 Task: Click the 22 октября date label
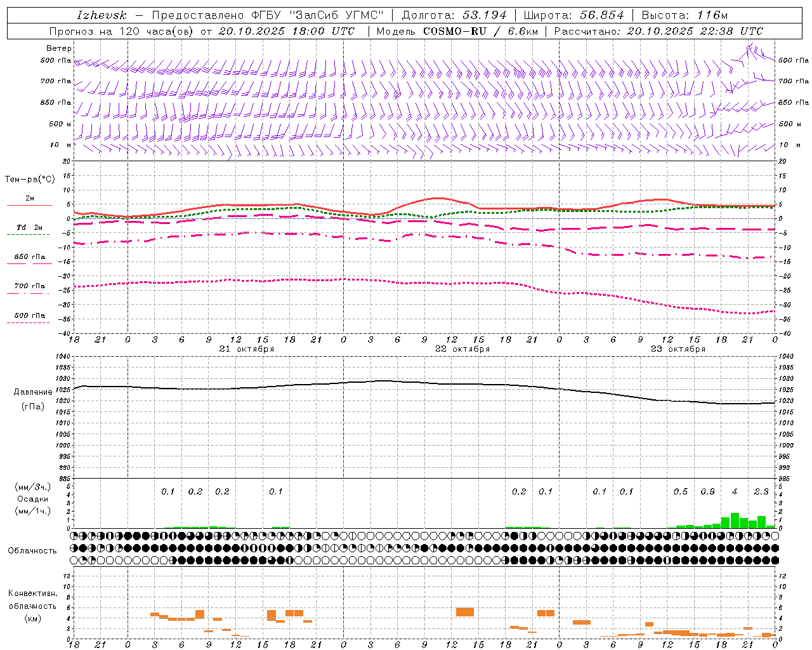tap(462, 349)
